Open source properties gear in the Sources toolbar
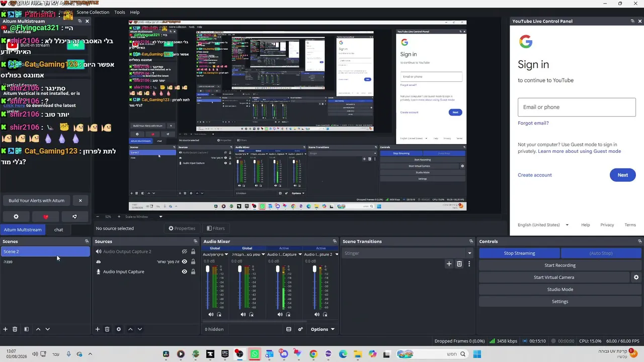The height and width of the screenshot is (362, 644). click(x=119, y=329)
